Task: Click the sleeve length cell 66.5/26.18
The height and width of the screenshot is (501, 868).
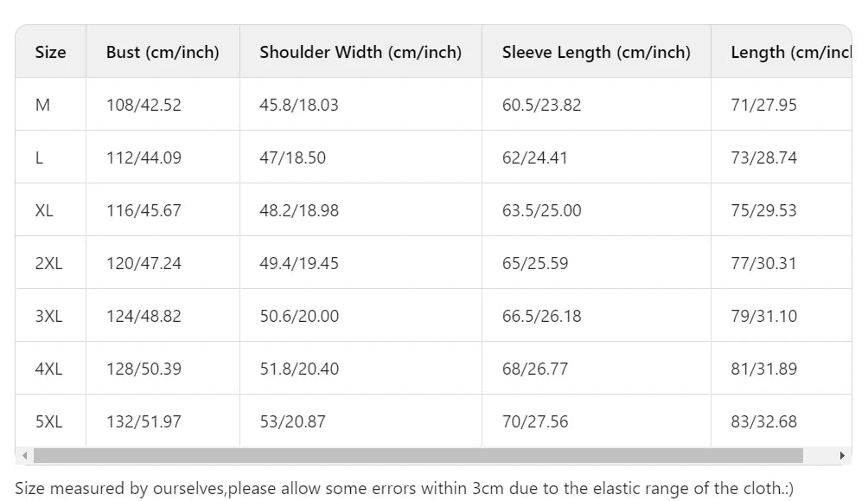Action: tap(541, 316)
